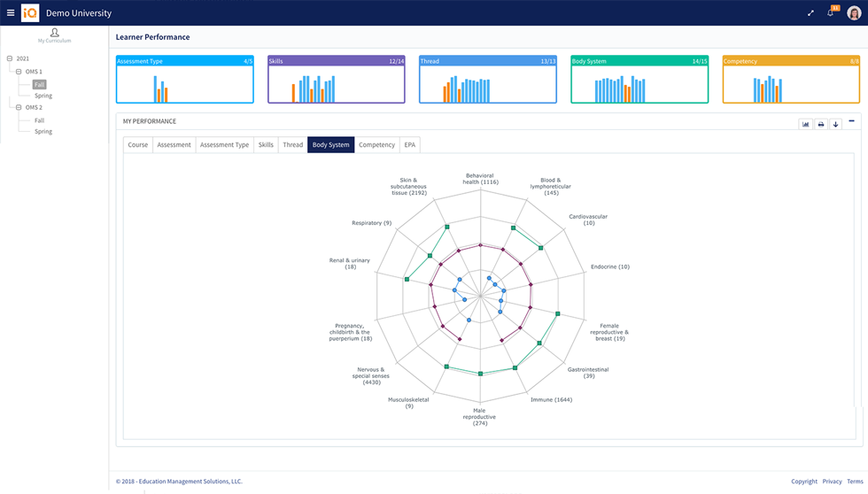Collapse the OMS 2 tree node
Screen dimensions: 868x494
(x=19, y=107)
